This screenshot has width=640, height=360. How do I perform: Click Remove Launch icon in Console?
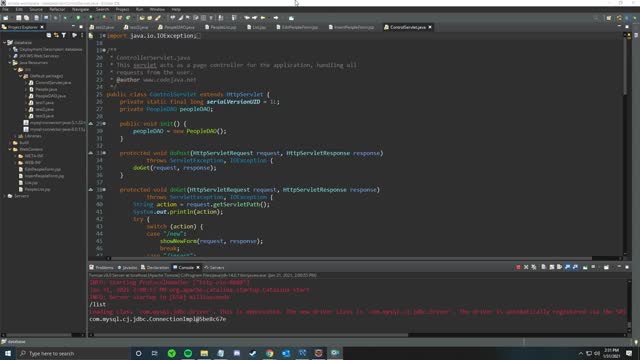coord(526,267)
